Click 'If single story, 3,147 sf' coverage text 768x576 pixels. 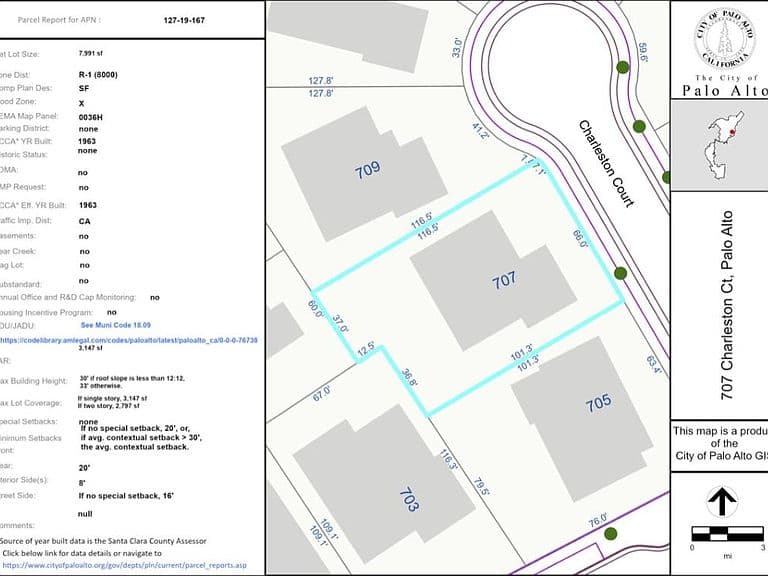click(112, 399)
